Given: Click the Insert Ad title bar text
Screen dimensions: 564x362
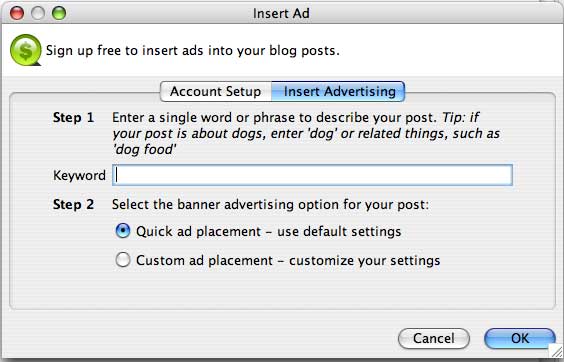Looking at the screenshot, I should tap(281, 13).
